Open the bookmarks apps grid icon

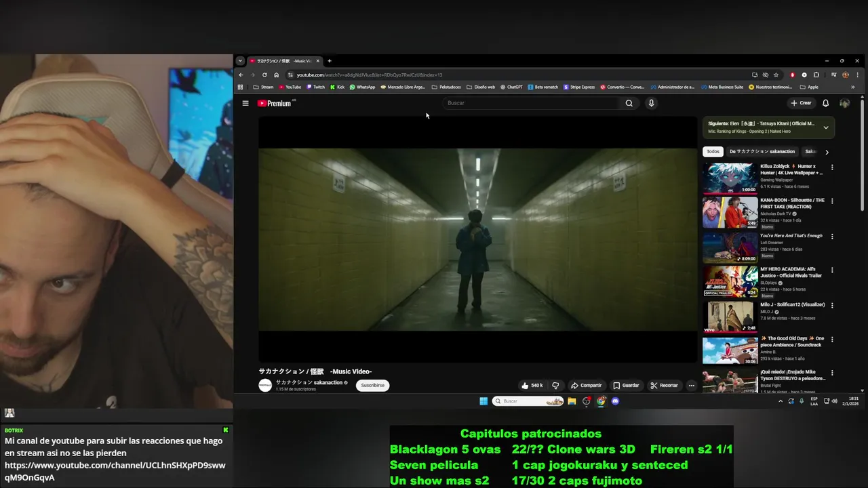pyautogui.click(x=240, y=87)
